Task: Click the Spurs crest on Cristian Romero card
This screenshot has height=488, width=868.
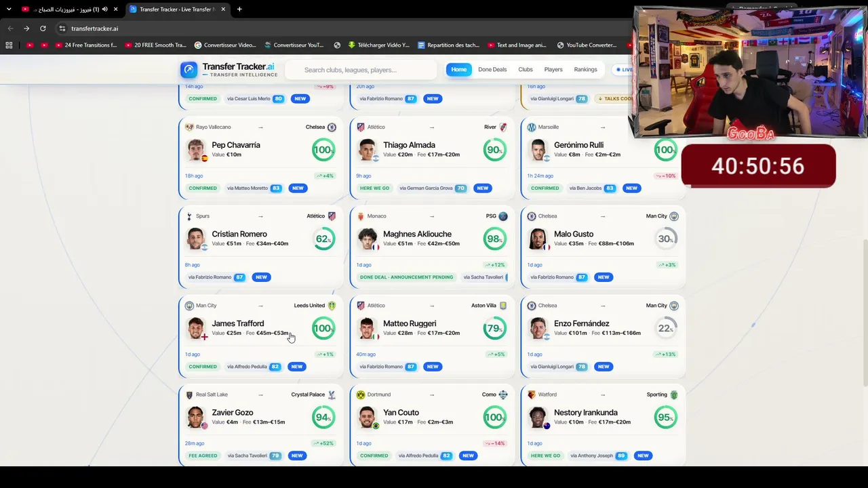Action: [189, 216]
